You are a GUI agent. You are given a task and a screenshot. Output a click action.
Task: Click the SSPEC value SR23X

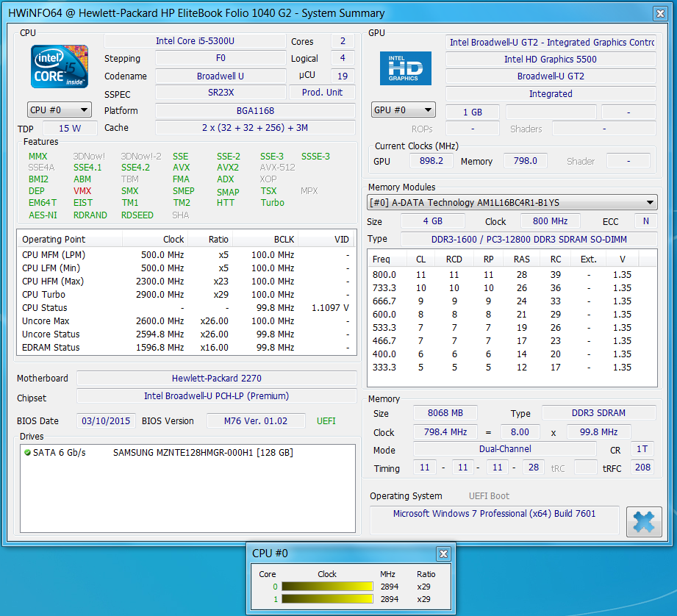pyautogui.click(x=221, y=93)
